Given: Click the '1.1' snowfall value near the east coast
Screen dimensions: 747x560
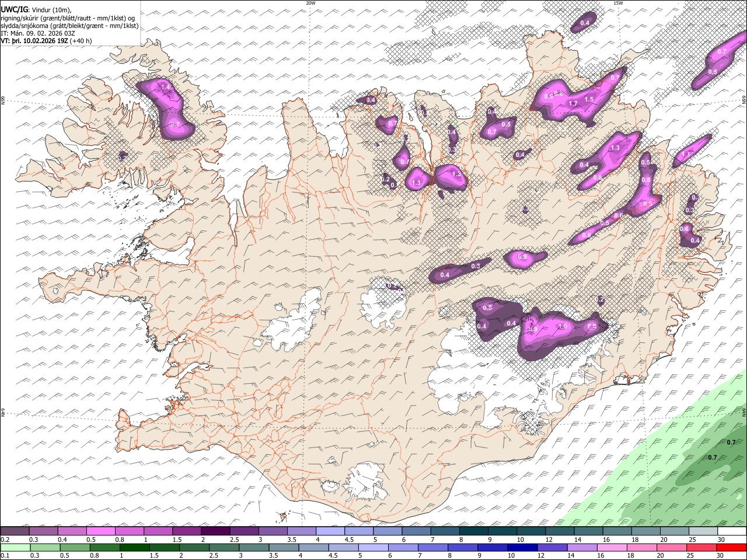Looking at the screenshot, I should point(686,155).
